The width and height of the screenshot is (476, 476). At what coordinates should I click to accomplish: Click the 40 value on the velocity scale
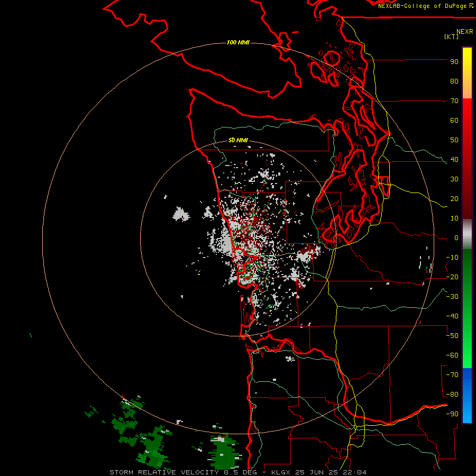coord(454,159)
